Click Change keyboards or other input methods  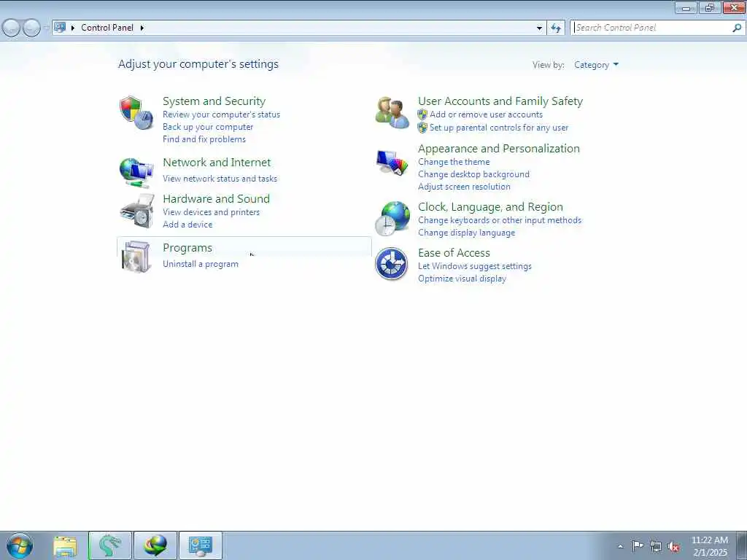coord(500,220)
